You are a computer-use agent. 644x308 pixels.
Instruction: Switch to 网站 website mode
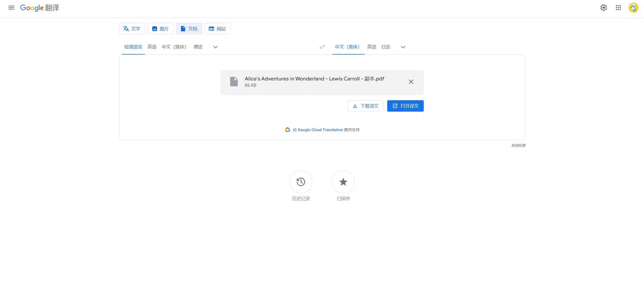[217, 29]
